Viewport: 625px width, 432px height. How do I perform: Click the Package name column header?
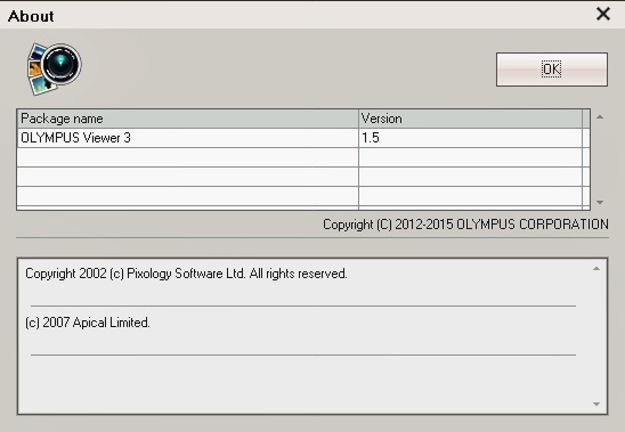coord(187,119)
